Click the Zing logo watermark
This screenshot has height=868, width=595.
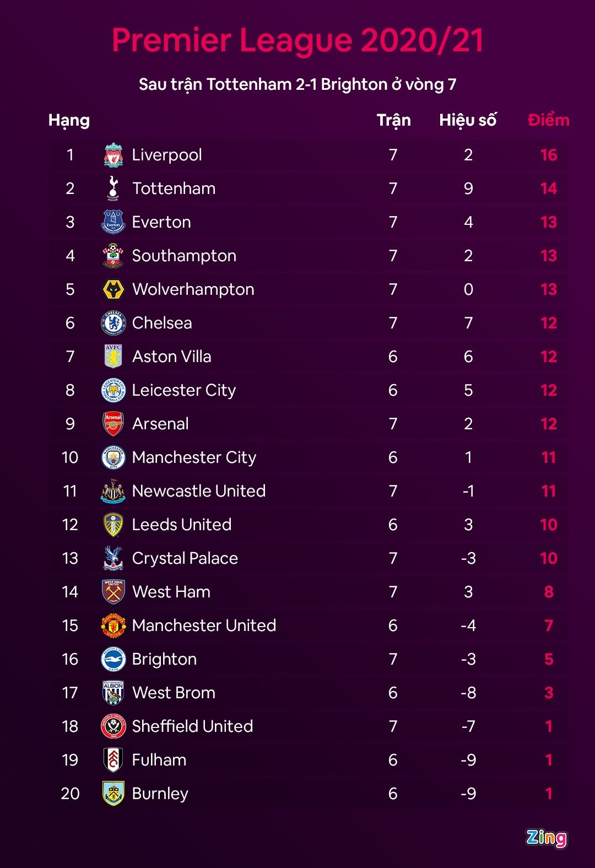pos(546,838)
